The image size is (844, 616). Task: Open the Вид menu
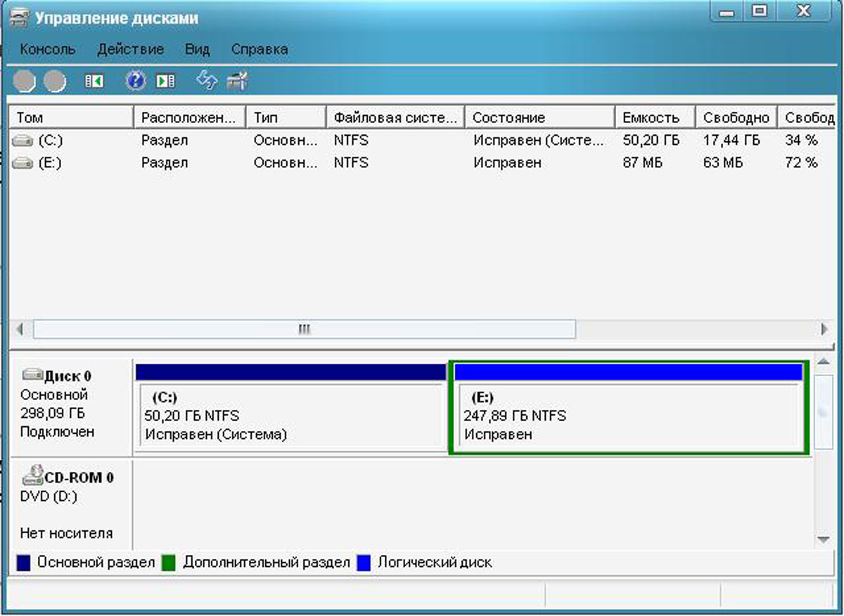(198, 49)
